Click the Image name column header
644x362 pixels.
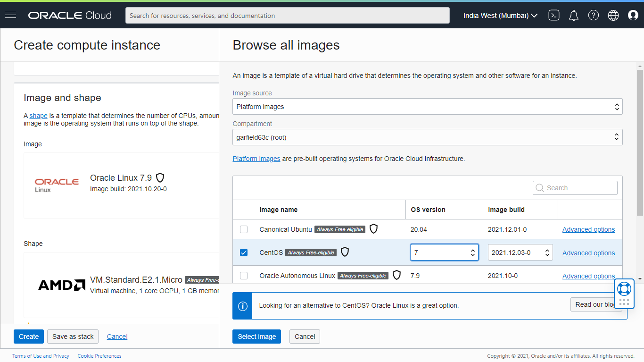coord(279,210)
